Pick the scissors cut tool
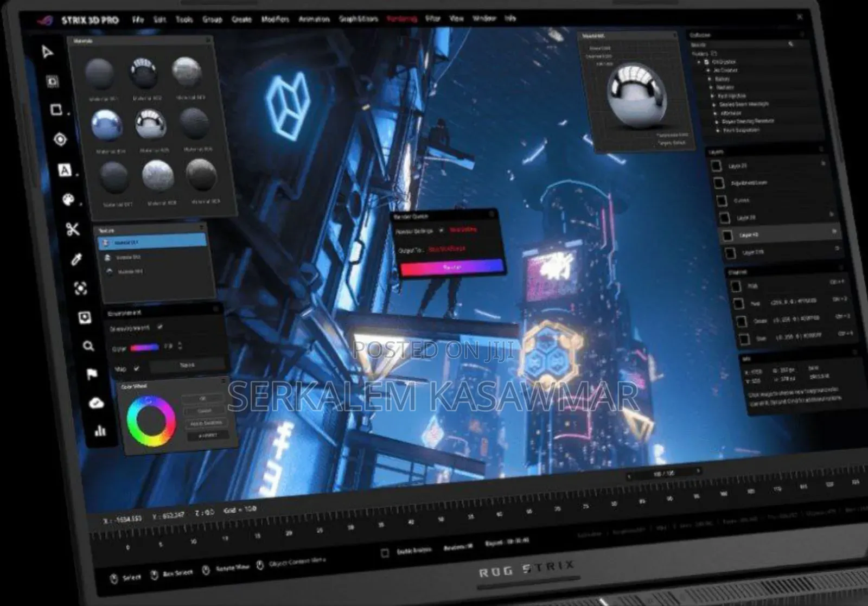868x606 pixels. (x=73, y=229)
